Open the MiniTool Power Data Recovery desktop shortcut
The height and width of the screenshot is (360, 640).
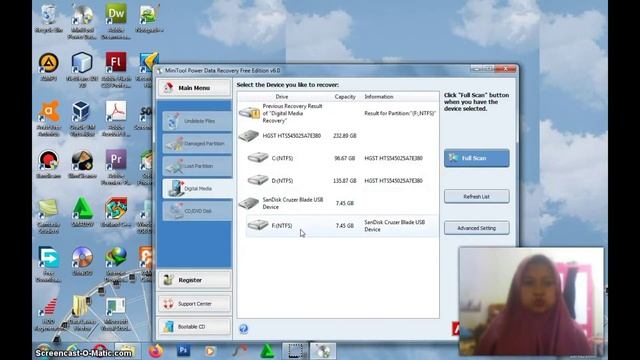click(82, 21)
